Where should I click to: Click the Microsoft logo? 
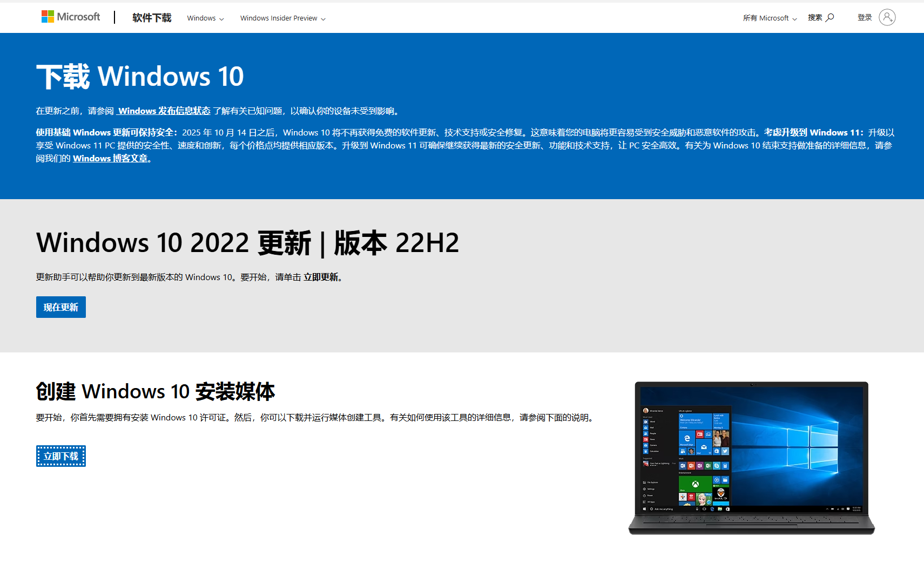tap(71, 17)
